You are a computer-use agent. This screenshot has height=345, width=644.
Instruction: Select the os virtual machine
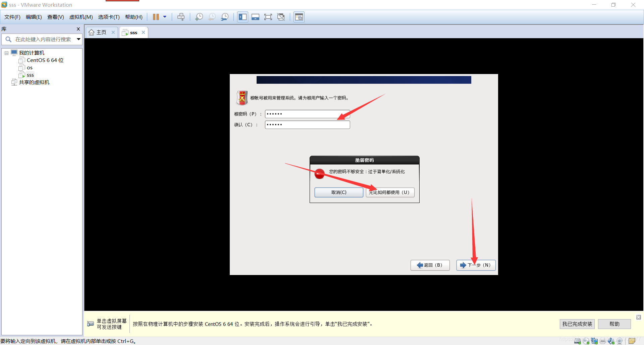(x=30, y=68)
